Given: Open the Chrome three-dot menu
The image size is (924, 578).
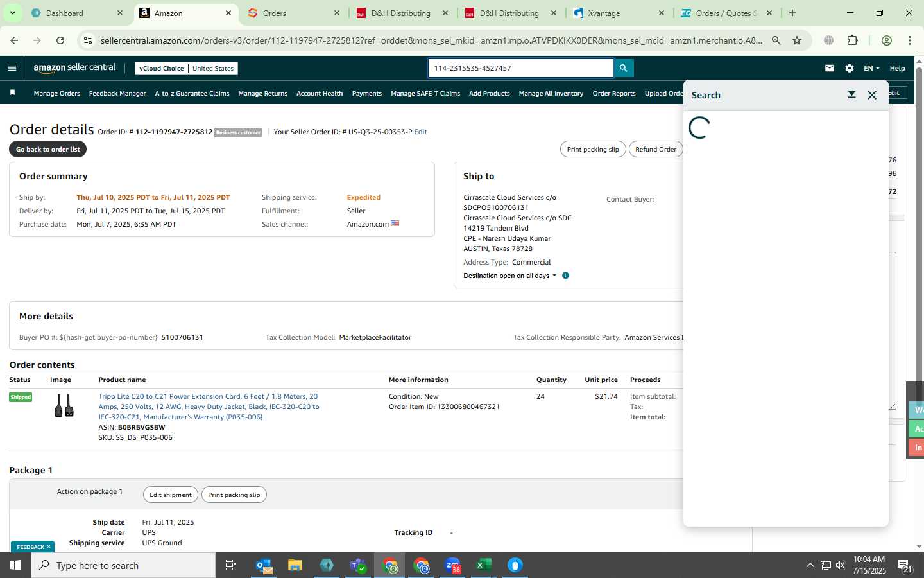Looking at the screenshot, I should (x=910, y=40).
